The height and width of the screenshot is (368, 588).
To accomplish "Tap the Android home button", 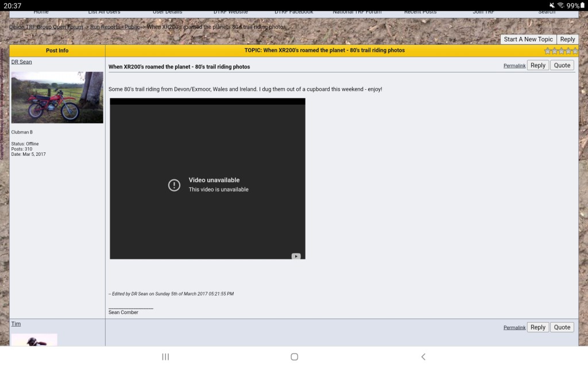I will (x=294, y=356).
